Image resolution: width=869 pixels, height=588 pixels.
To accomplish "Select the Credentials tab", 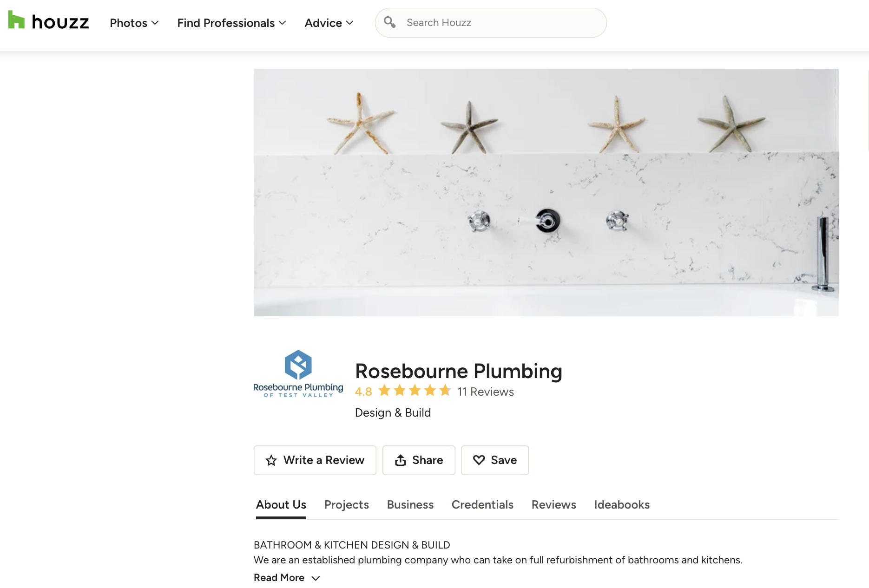I will coord(482,505).
